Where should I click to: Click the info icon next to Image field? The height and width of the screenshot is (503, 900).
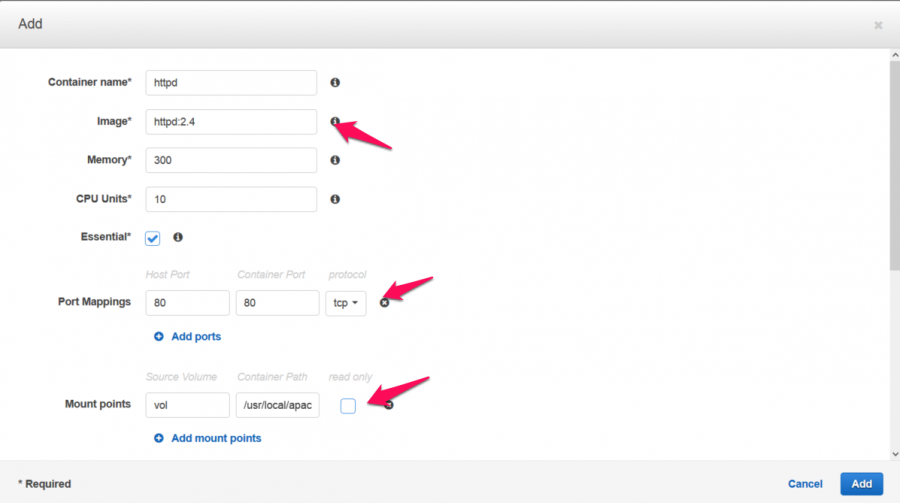click(x=335, y=121)
